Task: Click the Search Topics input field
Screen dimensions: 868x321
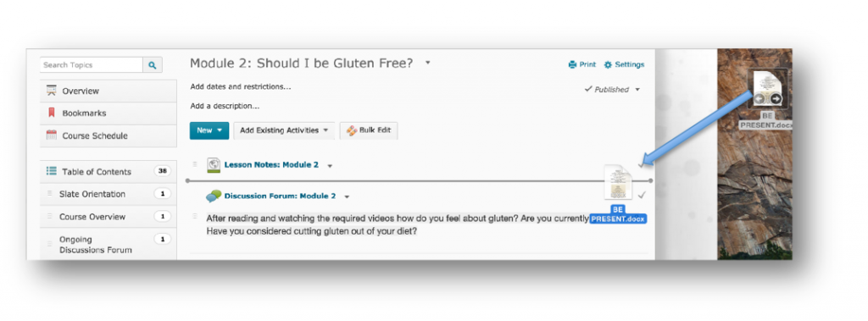Action: (x=92, y=64)
